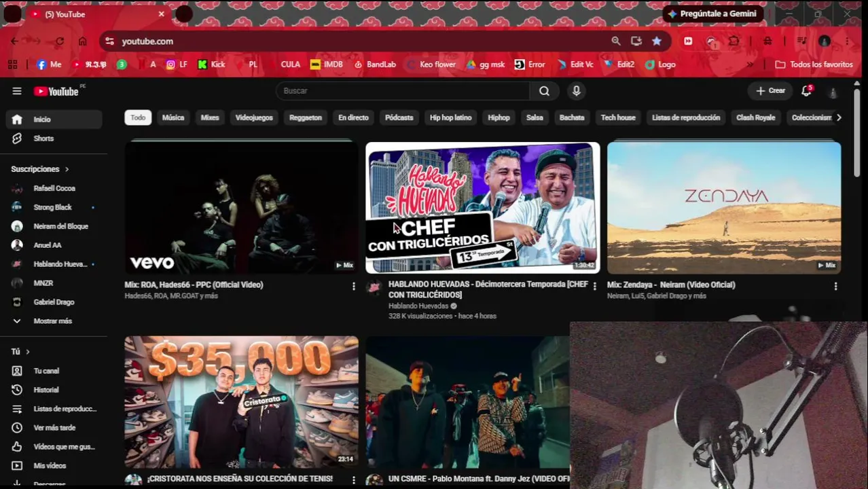868x489 pixels.
Task: Open Videos que me gustan sidebar item
Action: (x=54, y=447)
